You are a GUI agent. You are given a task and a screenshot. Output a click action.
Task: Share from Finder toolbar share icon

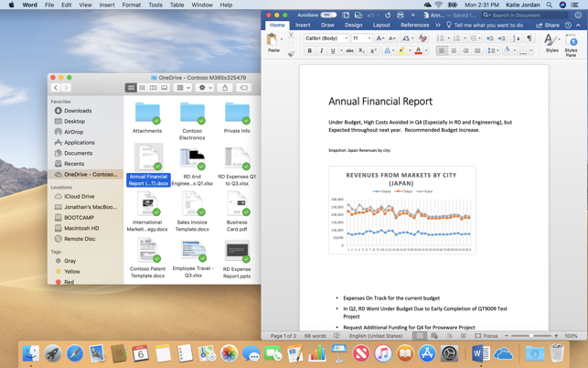coord(225,88)
